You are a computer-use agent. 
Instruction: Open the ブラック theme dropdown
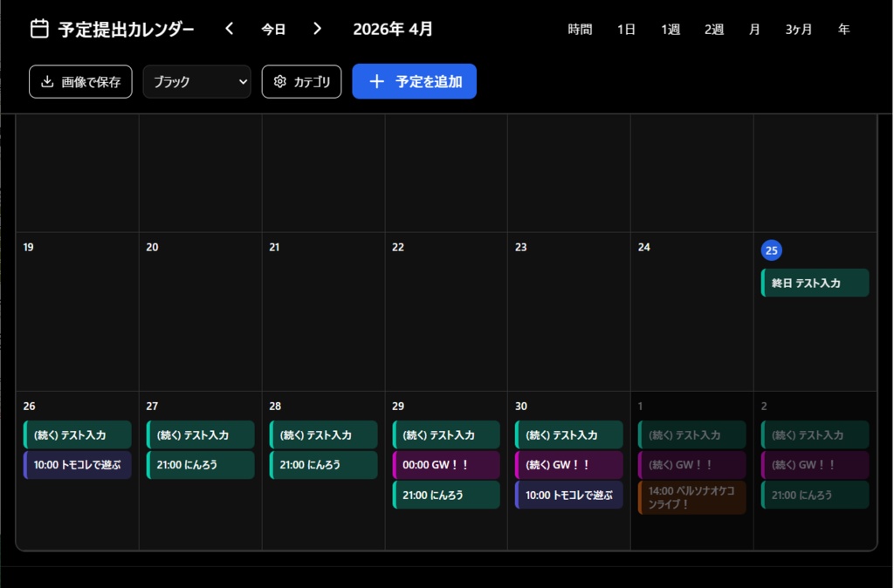(x=196, y=81)
